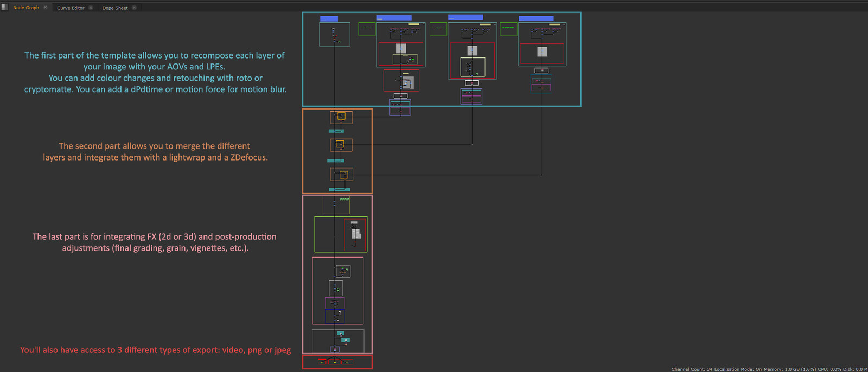
Task: Close the Dope Sheet tab
Action: tap(134, 8)
